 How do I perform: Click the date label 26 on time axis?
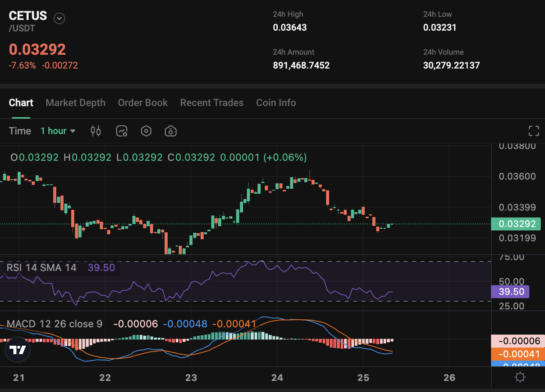pyautogui.click(x=449, y=378)
